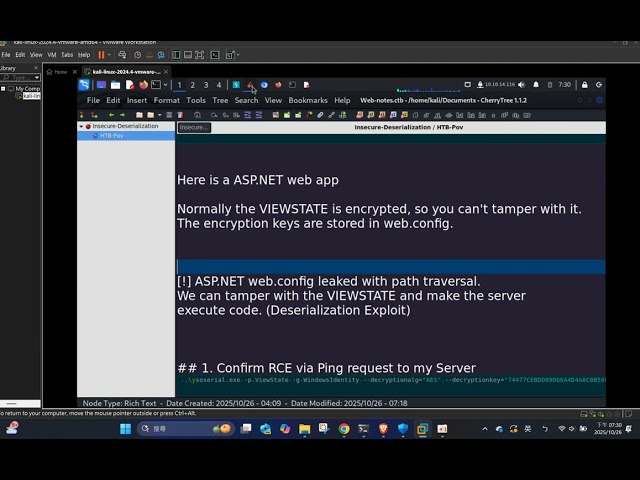Click the Insecure... node tab button
Image resolution: width=640 pixels, height=480 pixels.
pyautogui.click(x=194, y=127)
